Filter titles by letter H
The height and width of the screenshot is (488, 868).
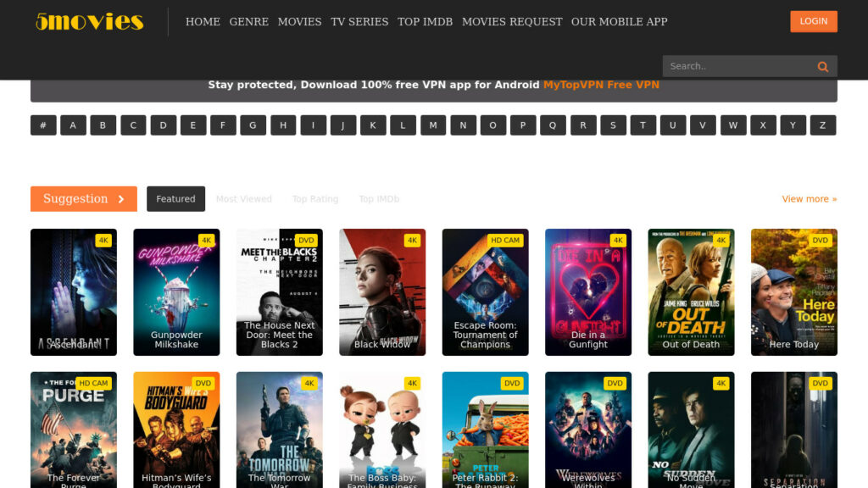pos(283,125)
